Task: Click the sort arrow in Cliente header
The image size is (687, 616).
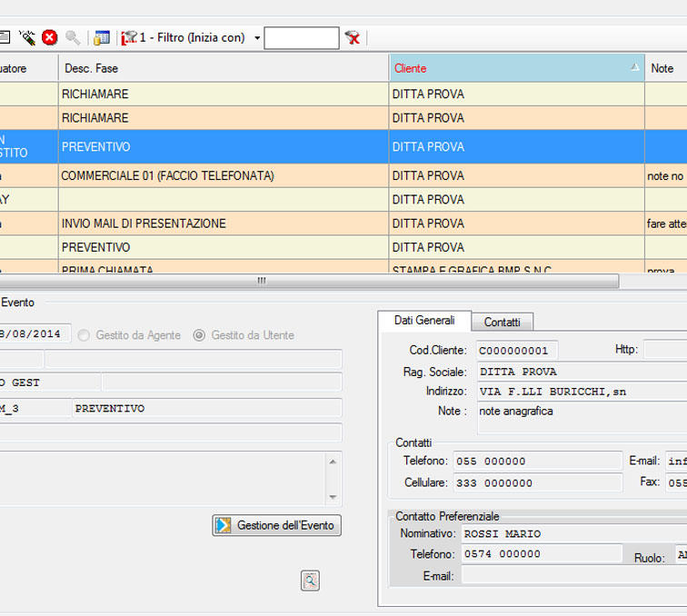Action: [634, 67]
